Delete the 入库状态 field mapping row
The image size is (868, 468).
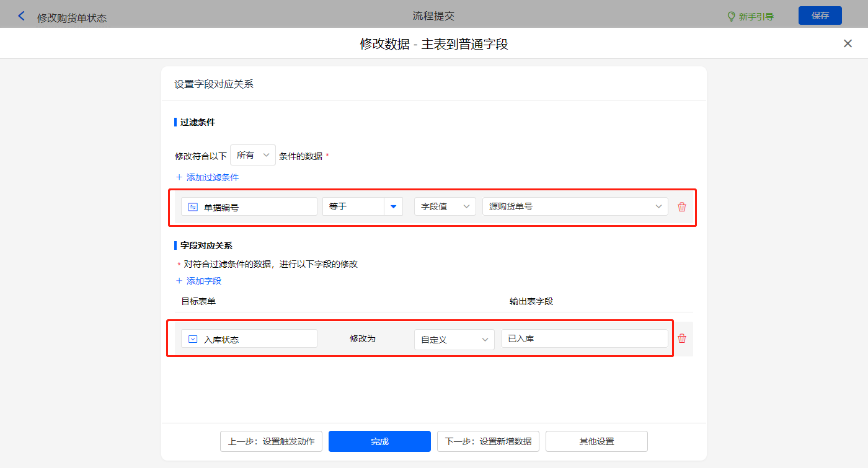coord(682,338)
